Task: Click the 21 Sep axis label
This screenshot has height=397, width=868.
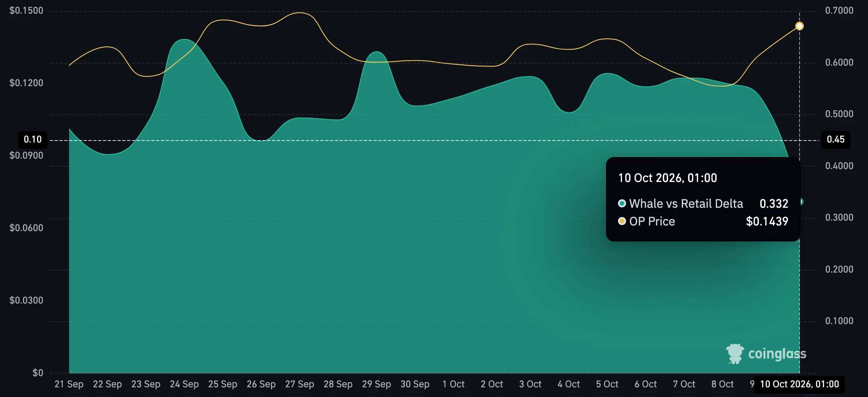Action: [69, 384]
